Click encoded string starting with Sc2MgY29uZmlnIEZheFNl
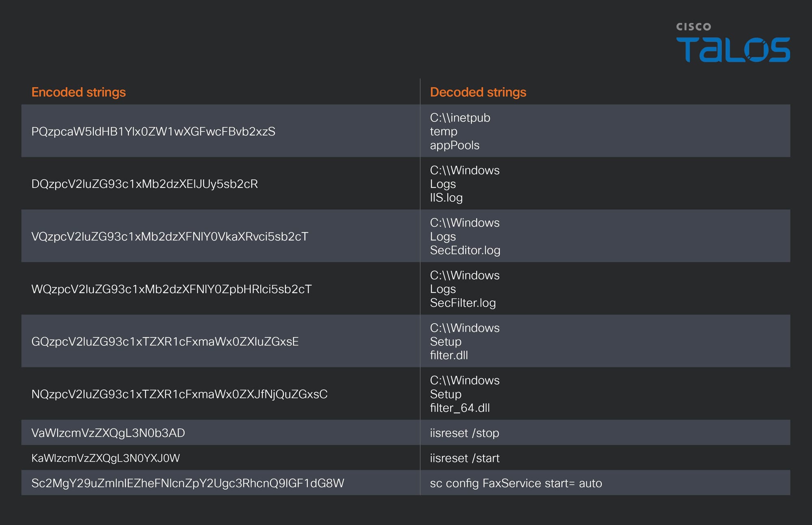Image resolution: width=812 pixels, height=525 pixels. point(188,483)
